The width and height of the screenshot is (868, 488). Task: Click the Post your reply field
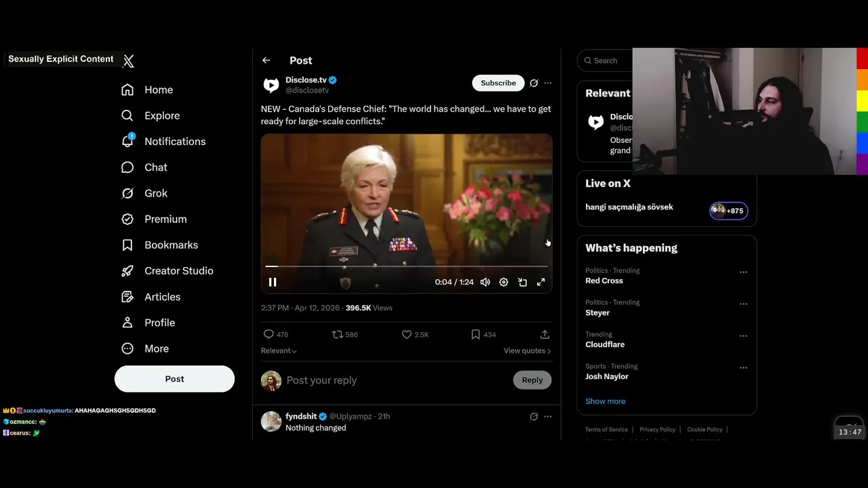396,380
